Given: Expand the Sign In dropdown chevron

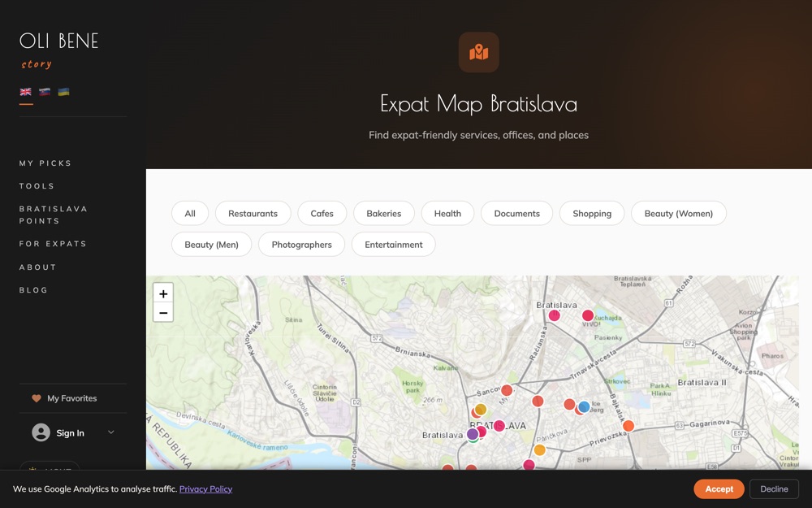Looking at the screenshot, I should [110, 432].
